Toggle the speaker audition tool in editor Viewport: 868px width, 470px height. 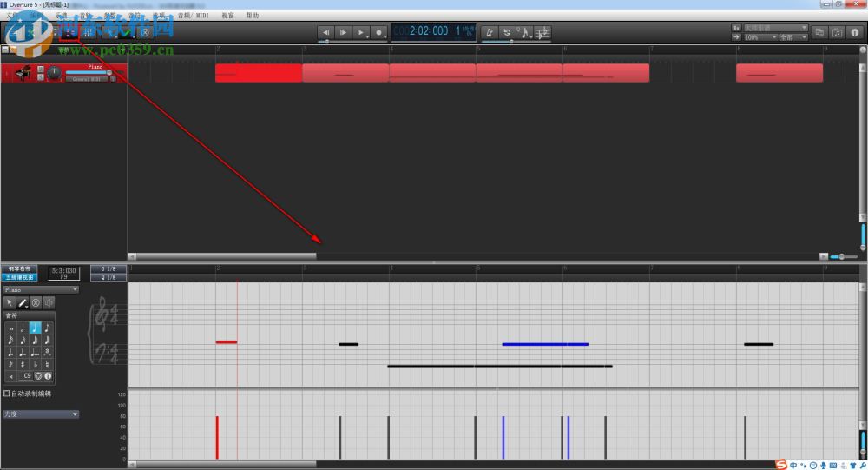(x=49, y=302)
